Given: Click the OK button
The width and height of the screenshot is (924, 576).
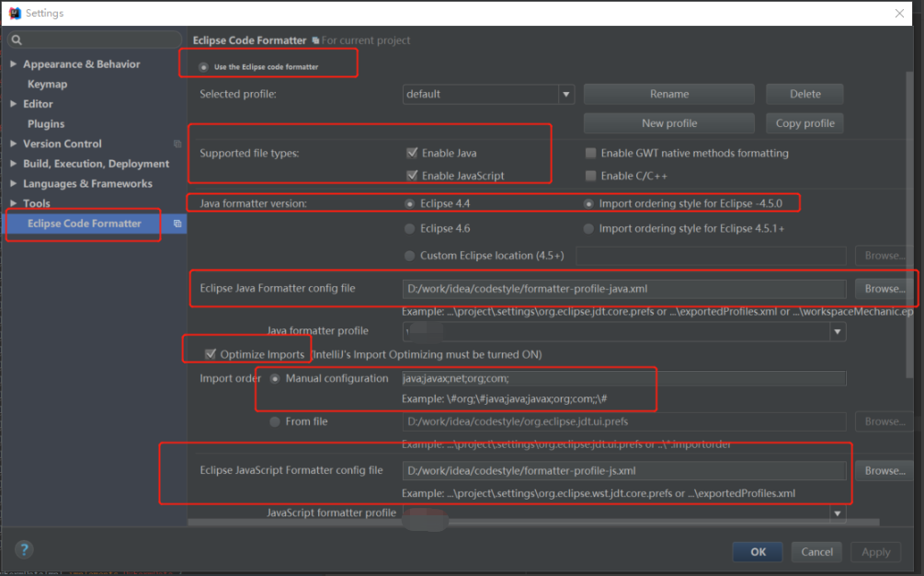Looking at the screenshot, I should coord(758,552).
